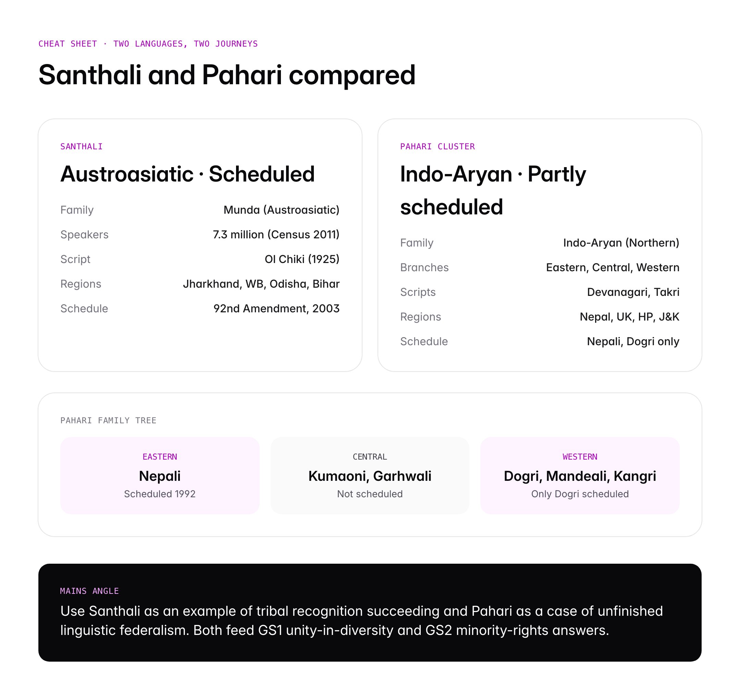Click "Jharkhand, WB, Odisha, Bihar" regions value
Screen dimensions: 740x700
point(261,284)
